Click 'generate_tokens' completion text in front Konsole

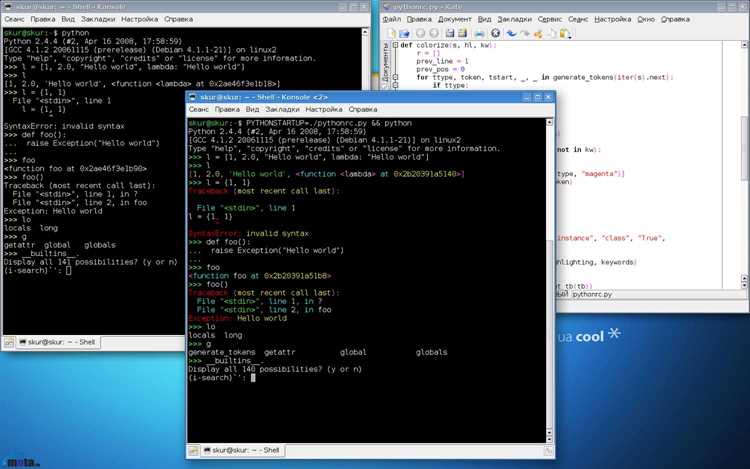click(222, 352)
